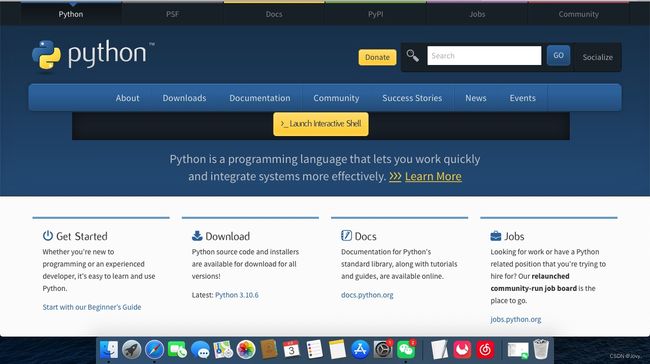Follow the Learn More link
Screen dimensions: 650x364
tap(433, 176)
